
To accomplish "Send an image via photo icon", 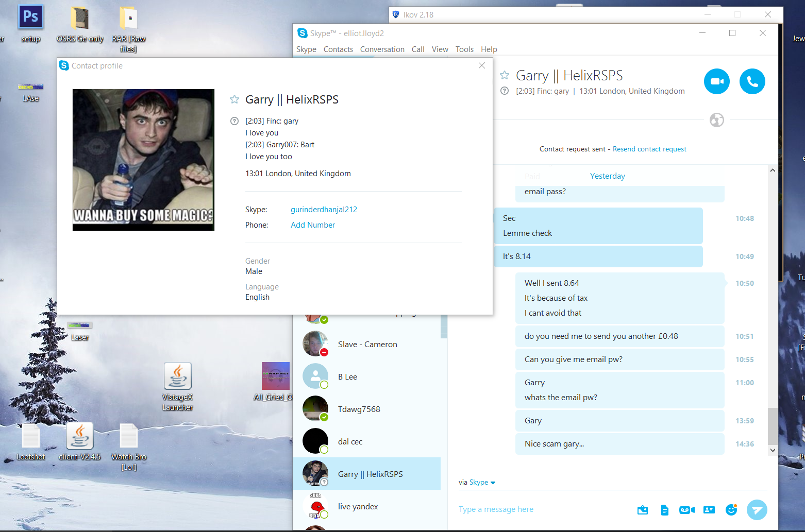I will point(643,510).
